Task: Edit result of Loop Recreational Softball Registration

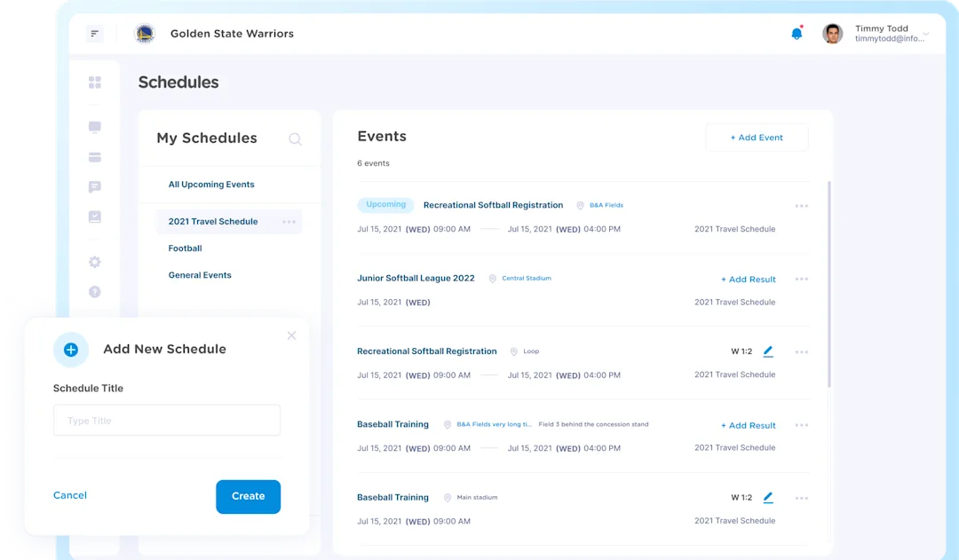Action: (768, 351)
